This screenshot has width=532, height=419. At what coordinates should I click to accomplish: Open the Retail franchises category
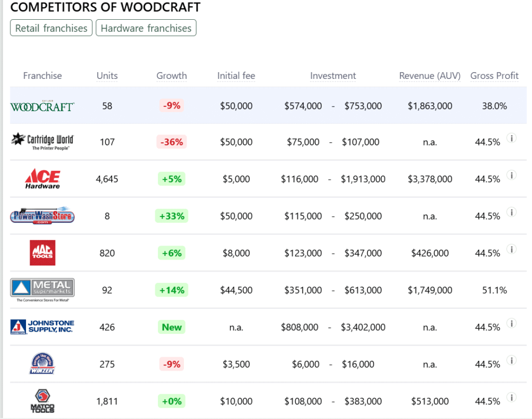pos(51,28)
